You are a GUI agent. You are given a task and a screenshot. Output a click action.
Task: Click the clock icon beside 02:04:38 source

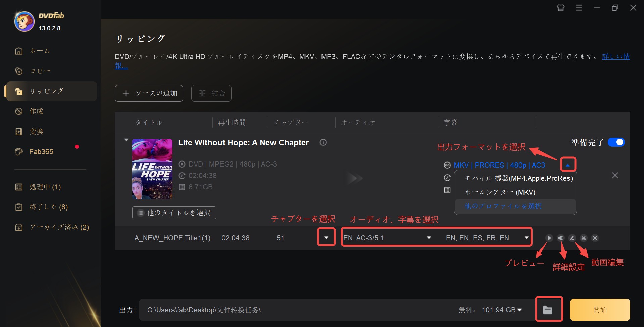(182, 176)
